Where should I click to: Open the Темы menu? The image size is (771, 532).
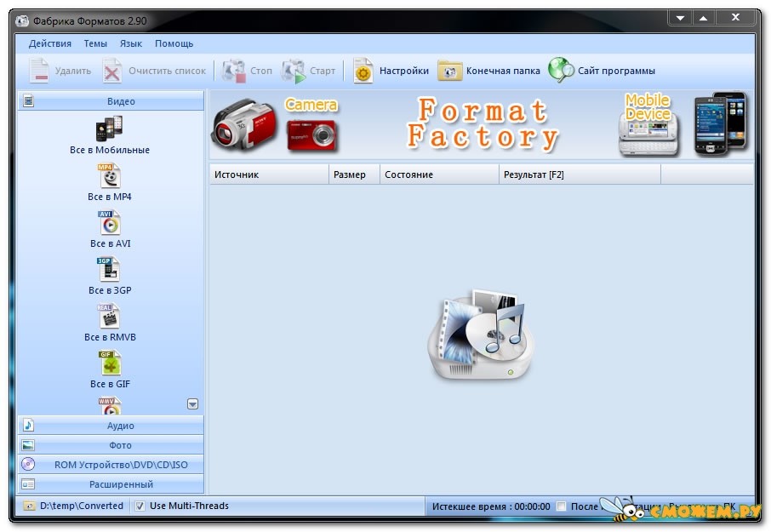95,43
